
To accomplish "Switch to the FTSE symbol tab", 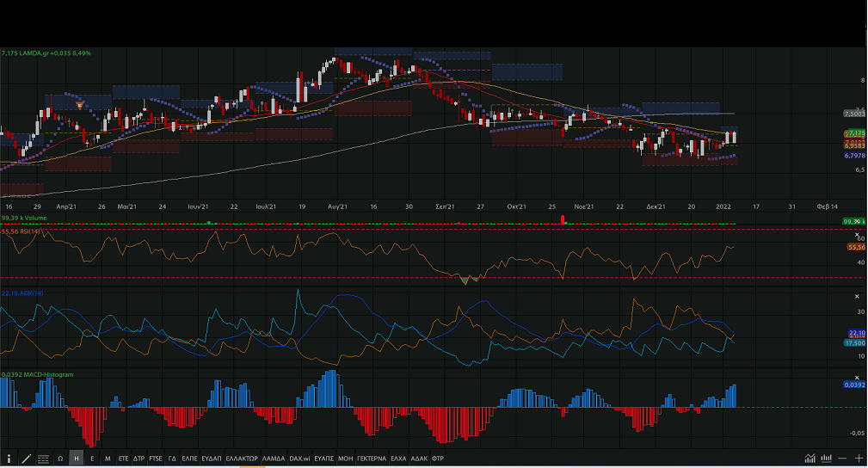I will (x=156, y=459).
